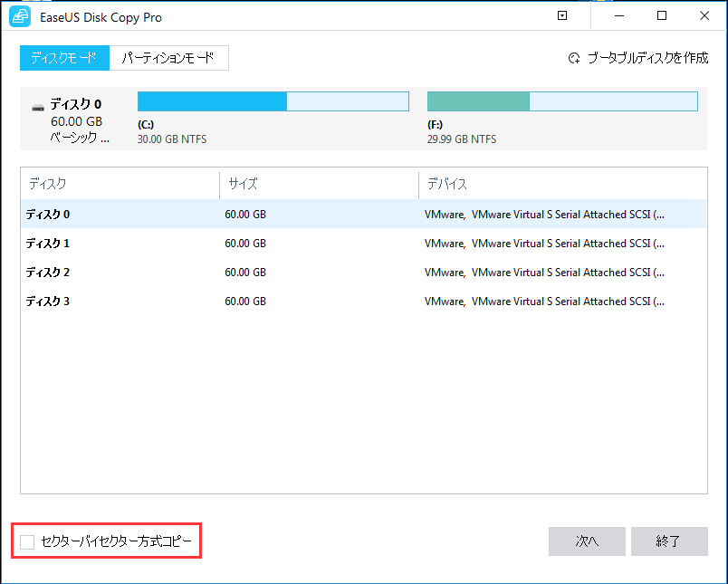This screenshot has width=728, height=584.
Task: Select the F: partition usage bar
Action: click(561, 101)
